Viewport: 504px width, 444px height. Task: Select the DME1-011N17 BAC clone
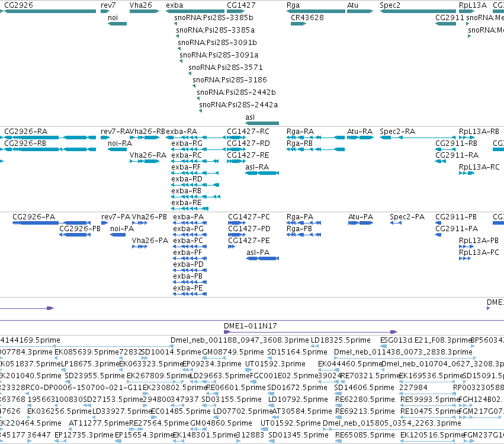310,332
